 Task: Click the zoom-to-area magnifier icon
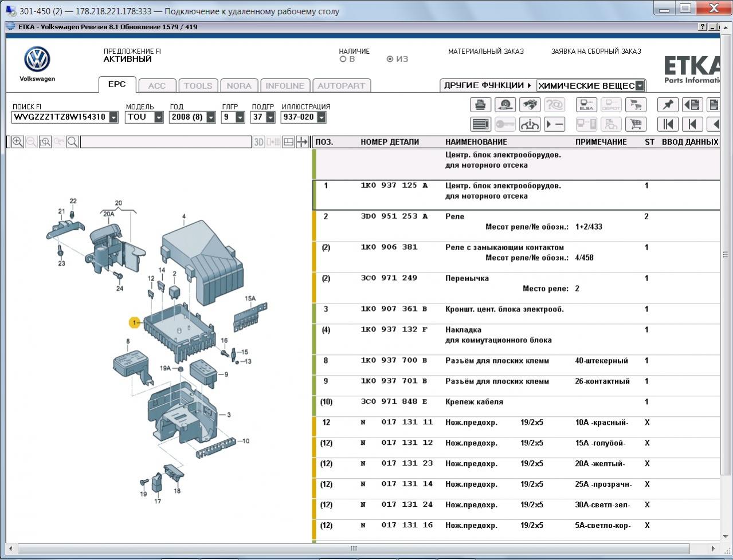(x=45, y=142)
